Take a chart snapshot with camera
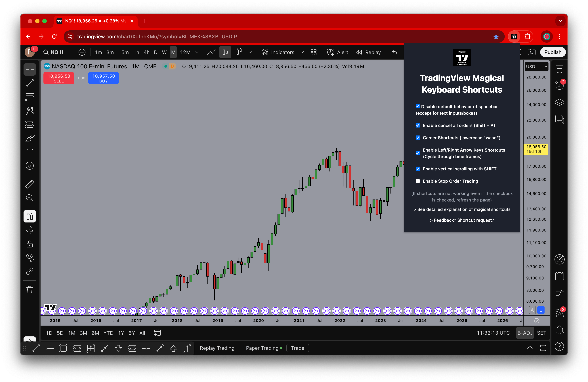The height and width of the screenshot is (382, 588). click(531, 52)
